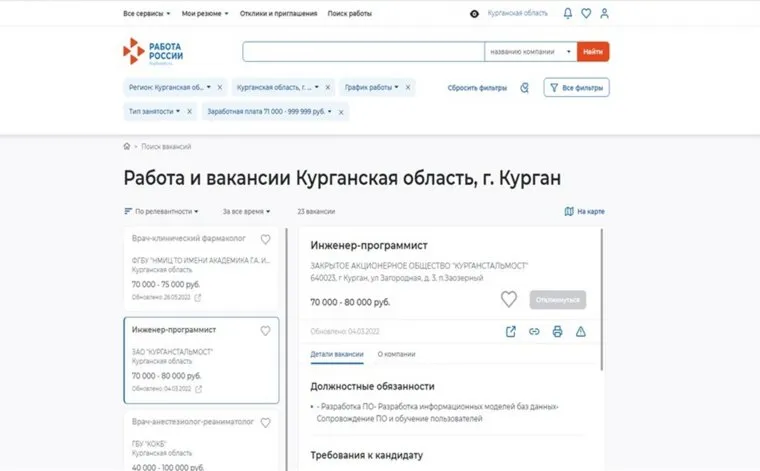This screenshot has height=471, width=760.
Task: Expand the названию компании search dropdown
Action: click(x=530, y=52)
